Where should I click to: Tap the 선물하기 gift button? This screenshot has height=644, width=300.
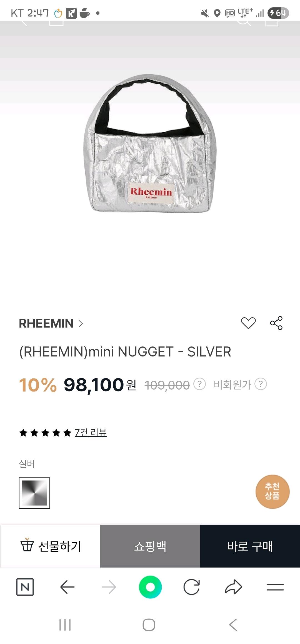pyautogui.click(x=50, y=546)
